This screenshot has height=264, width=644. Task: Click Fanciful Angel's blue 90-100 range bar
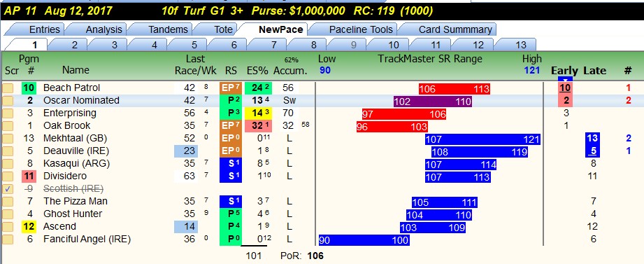click(364, 240)
